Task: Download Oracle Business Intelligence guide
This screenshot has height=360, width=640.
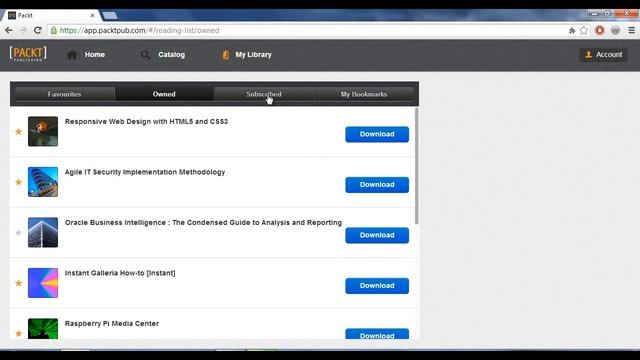Action: [377, 235]
